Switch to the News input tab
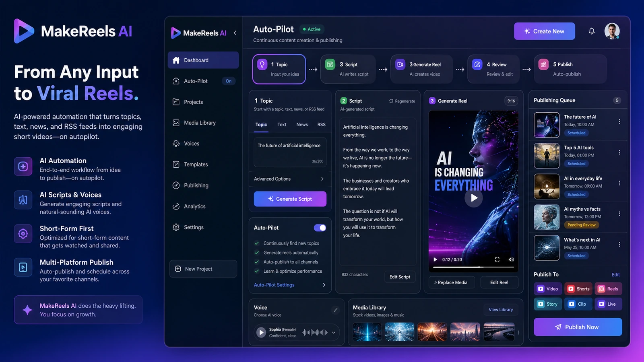Image resolution: width=644 pixels, height=362 pixels. coord(302,125)
